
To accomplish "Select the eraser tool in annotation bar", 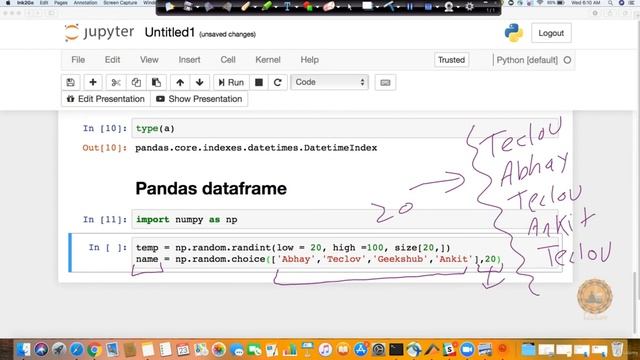I will click(x=329, y=7).
